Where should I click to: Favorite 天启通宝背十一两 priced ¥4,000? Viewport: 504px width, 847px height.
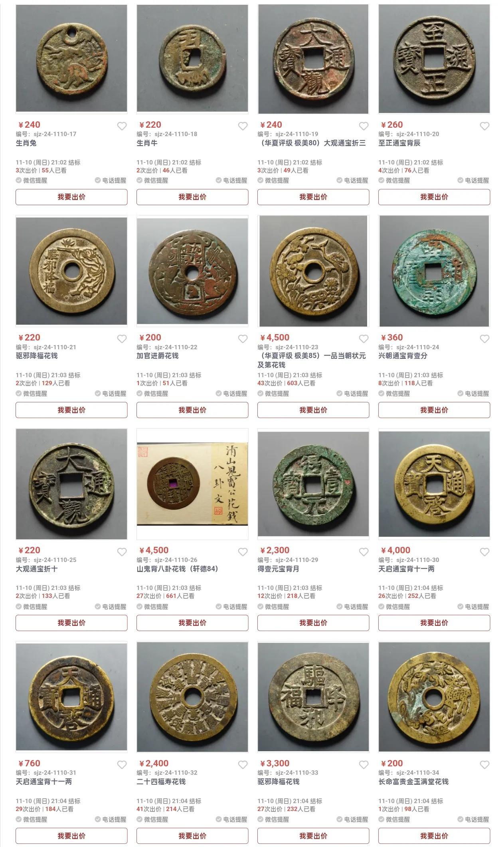484,552
